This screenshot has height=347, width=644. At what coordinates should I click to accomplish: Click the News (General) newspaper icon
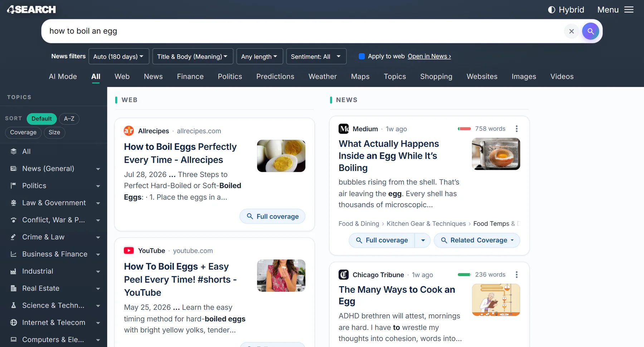[14, 168]
